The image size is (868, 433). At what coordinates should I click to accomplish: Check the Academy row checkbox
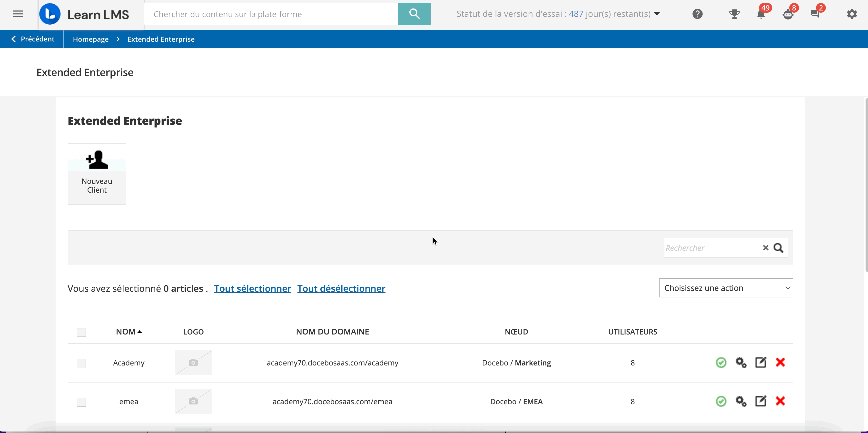point(81,363)
